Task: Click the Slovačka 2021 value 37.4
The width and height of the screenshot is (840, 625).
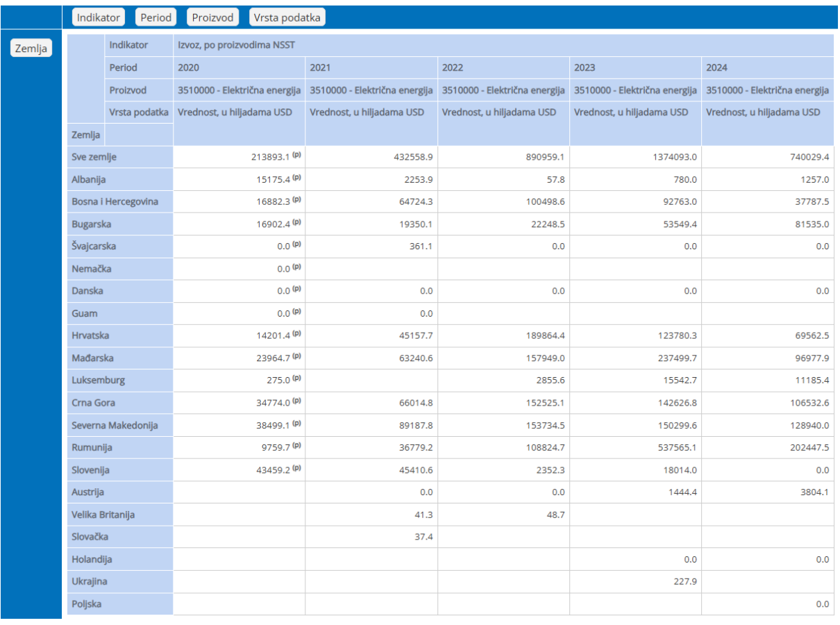Action: (x=423, y=537)
